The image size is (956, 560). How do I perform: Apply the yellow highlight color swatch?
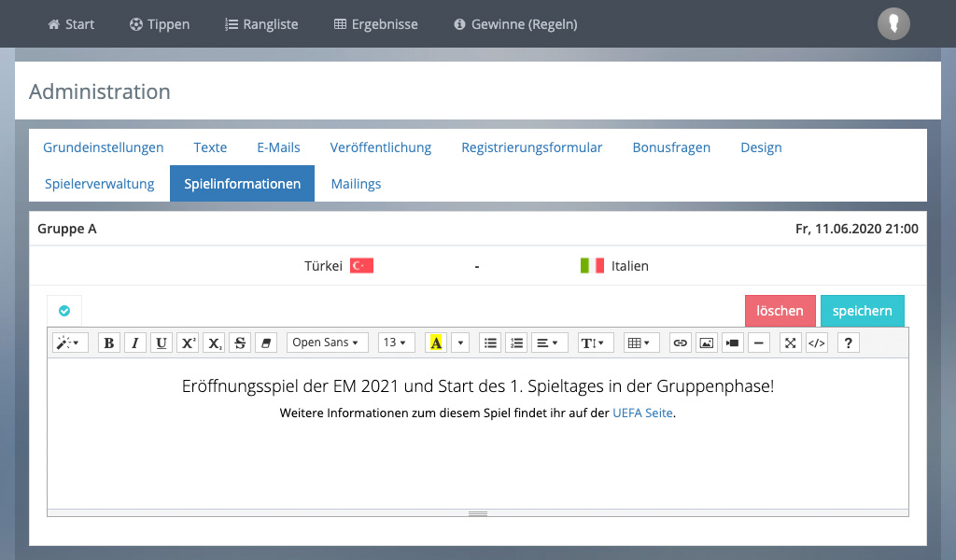tap(436, 343)
